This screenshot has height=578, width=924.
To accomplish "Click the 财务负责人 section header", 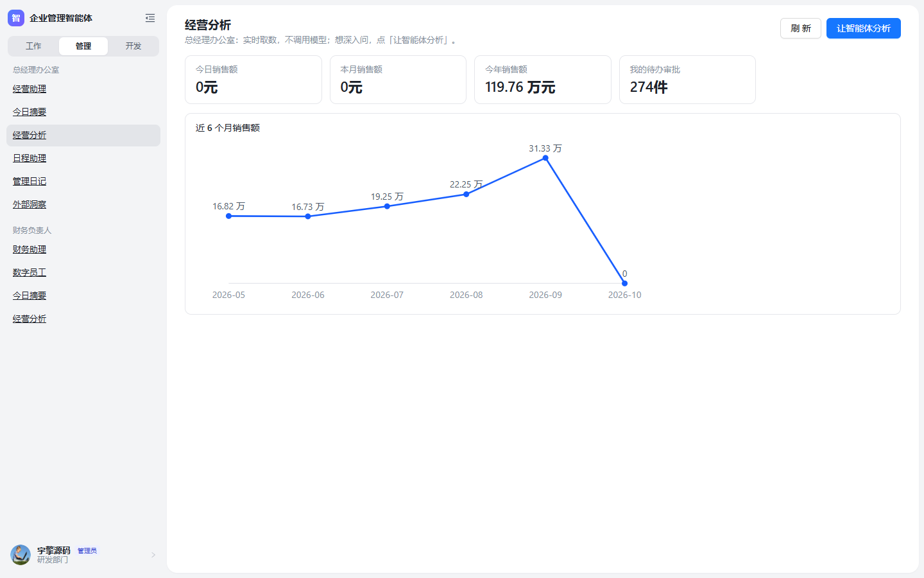I will (x=32, y=231).
